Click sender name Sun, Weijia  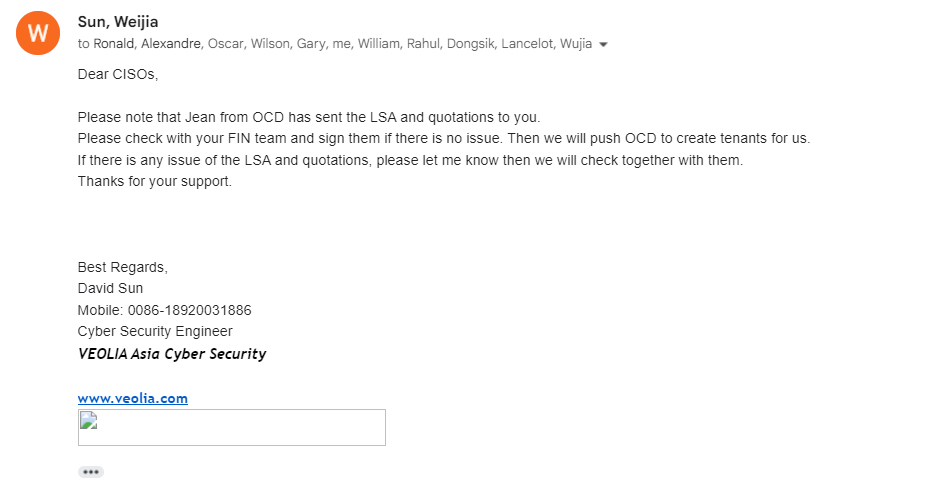tap(118, 22)
